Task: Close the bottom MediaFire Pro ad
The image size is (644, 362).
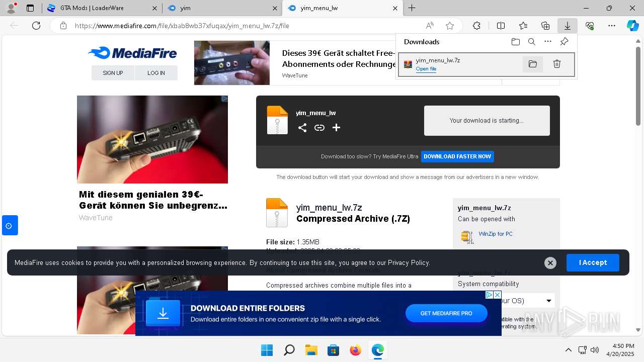Action: click(x=497, y=295)
